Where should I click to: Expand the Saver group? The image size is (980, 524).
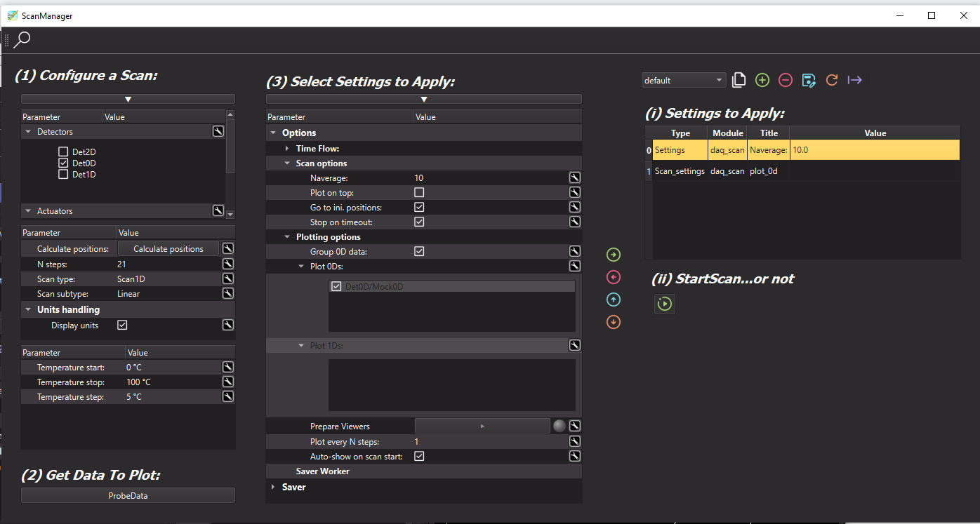[x=273, y=487]
